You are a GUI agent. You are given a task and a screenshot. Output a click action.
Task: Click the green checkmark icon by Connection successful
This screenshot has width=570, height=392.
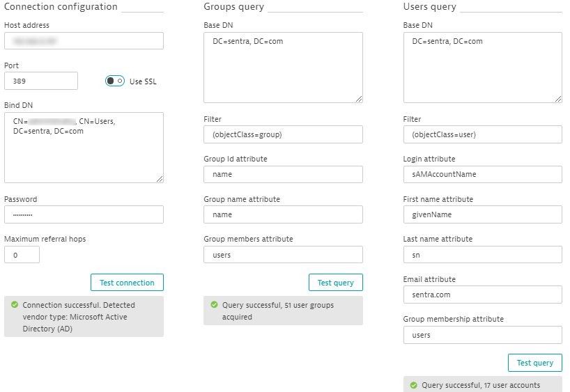[x=15, y=305]
